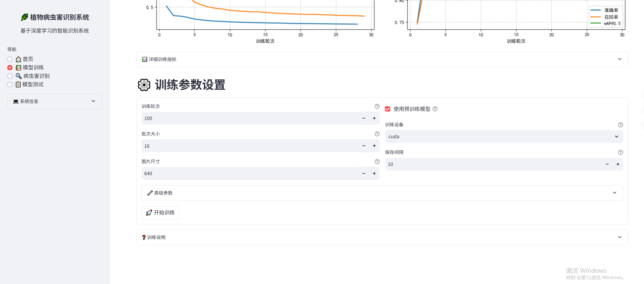644x284 pixels.
Task: Click the gear icon beside 训练参数设置 heading
Action: tap(144, 85)
